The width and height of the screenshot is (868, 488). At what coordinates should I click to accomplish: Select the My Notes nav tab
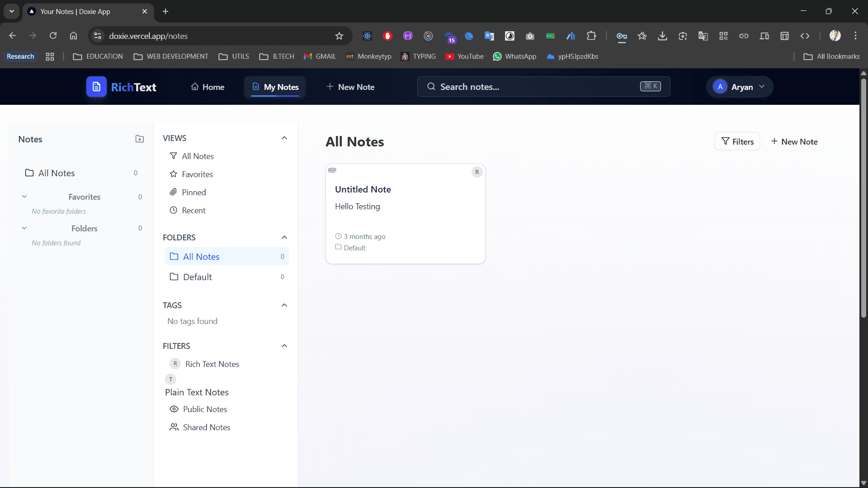point(275,87)
